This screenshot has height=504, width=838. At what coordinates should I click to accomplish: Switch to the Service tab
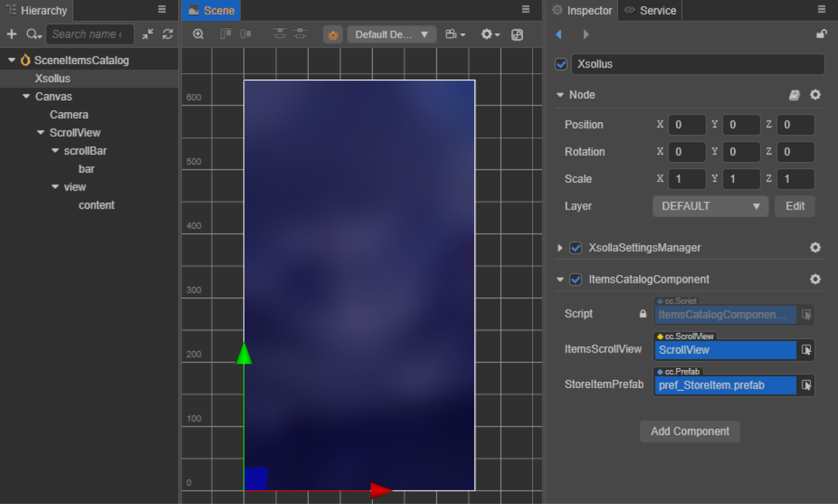click(650, 10)
